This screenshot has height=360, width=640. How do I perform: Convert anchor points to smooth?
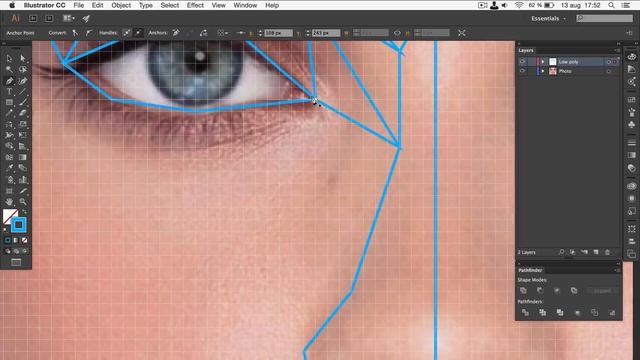click(x=89, y=33)
